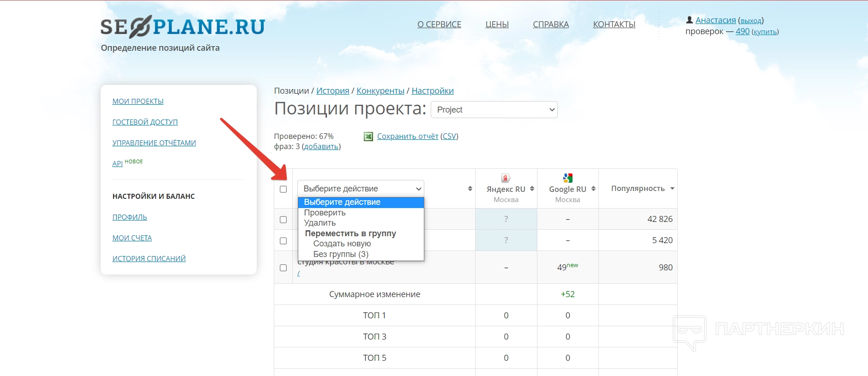
Task: Open ГОСТЕВОЙ ДОСТУП in sidebar
Action: (145, 122)
